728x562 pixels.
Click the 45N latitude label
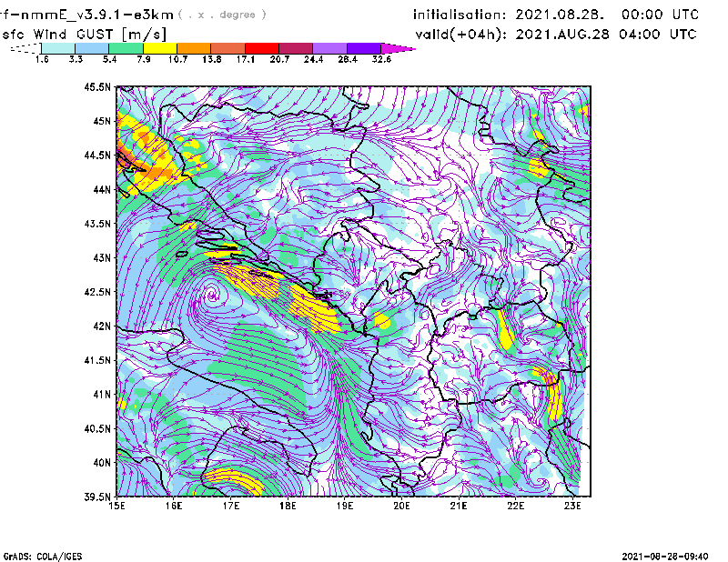pos(102,121)
